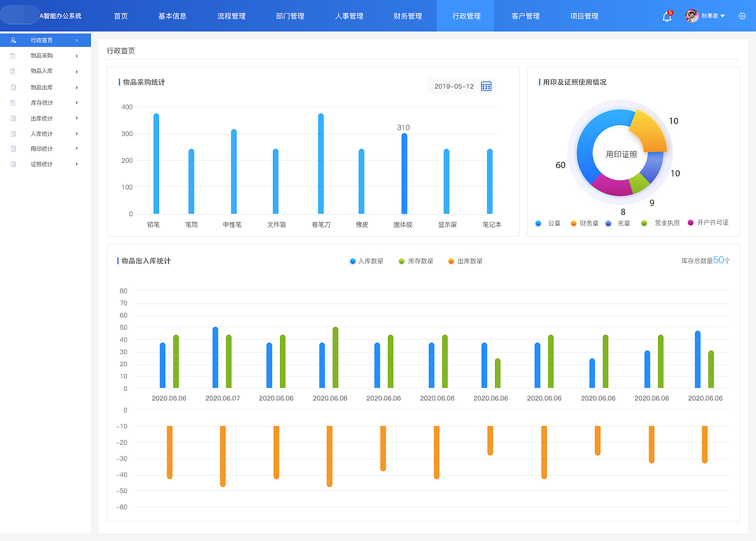This screenshot has width=756, height=541.
Task: Click the 2019-05-12 date field
Action: pyautogui.click(x=461, y=86)
